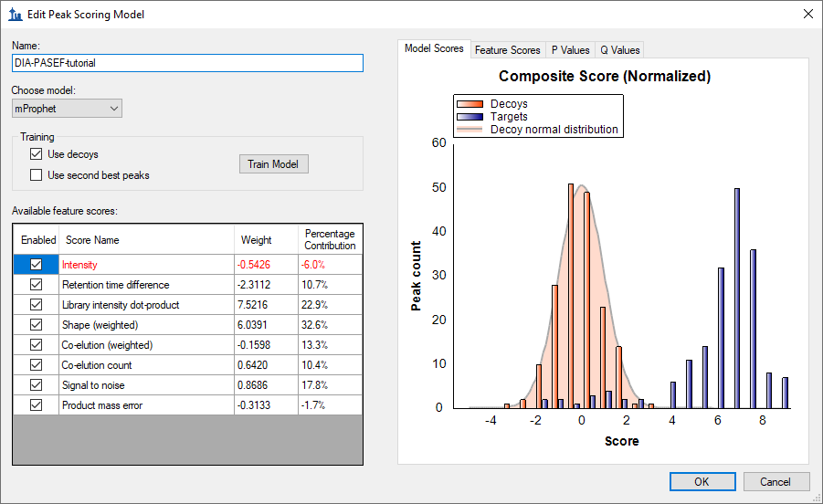823x504 pixels.
Task: Disable the Product mass error score
Action: 36,404
